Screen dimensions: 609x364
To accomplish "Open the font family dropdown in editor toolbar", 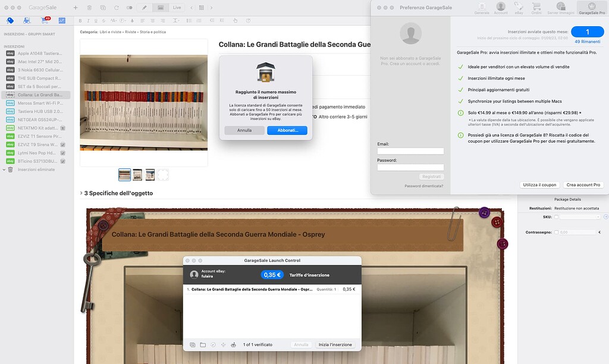I will tap(123, 21).
